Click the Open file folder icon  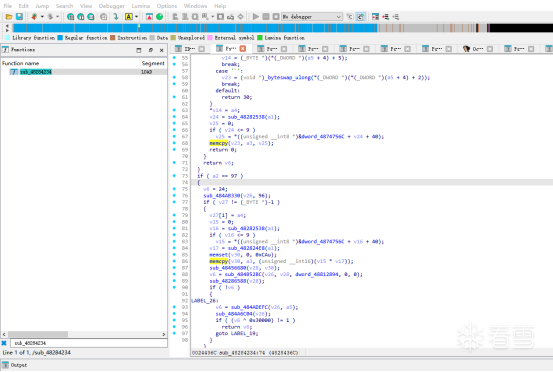click(x=9, y=17)
